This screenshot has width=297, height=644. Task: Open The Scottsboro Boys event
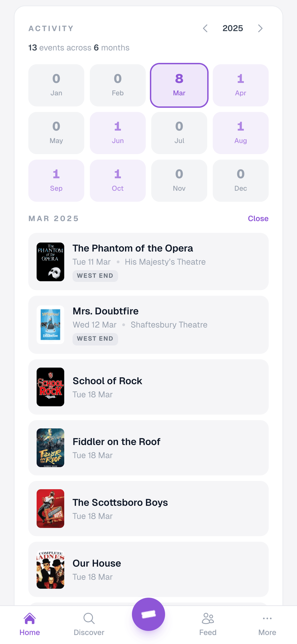click(148, 509)
